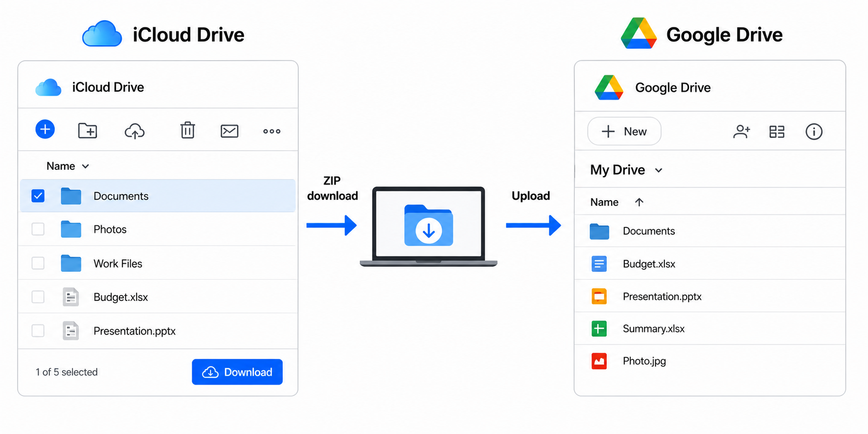Select Documents name in iCloud list
The image size is (868, 434).
[121, 196]
